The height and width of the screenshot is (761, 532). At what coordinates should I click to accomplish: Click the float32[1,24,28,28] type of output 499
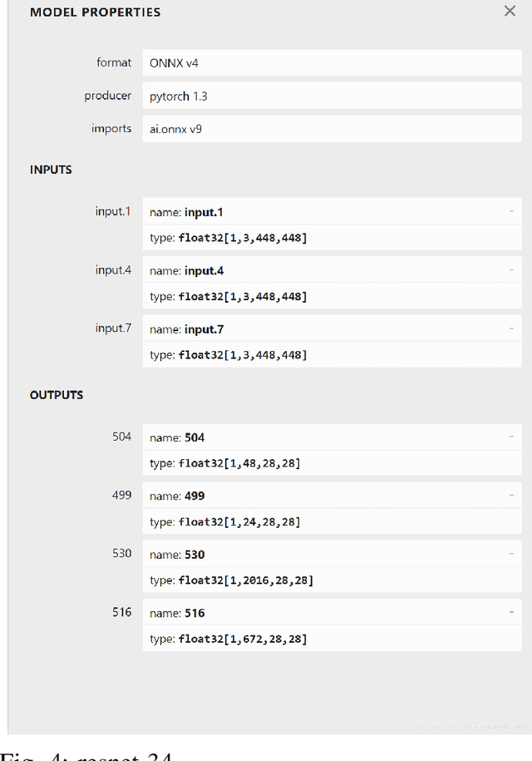[239, 522]
